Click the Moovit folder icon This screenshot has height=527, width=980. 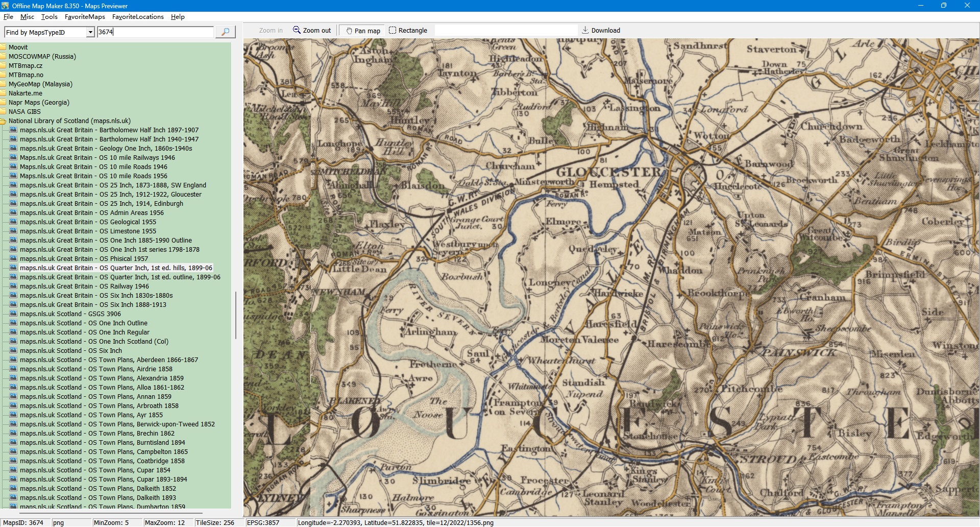click(x=3, y=47)
